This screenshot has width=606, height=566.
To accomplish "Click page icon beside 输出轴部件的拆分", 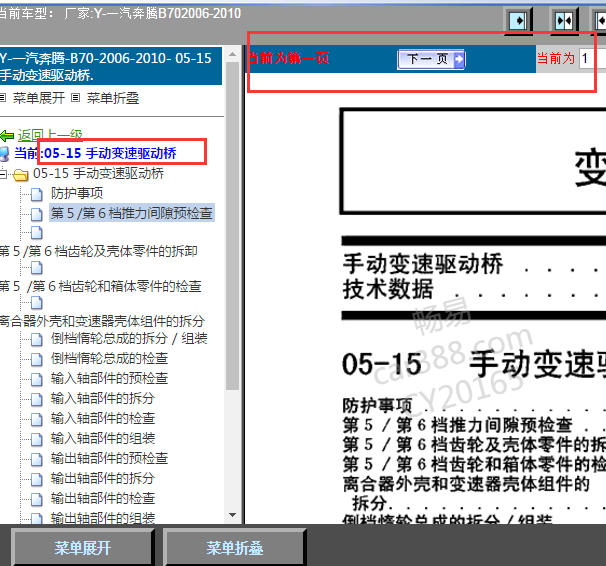I will tap(37, 479).
